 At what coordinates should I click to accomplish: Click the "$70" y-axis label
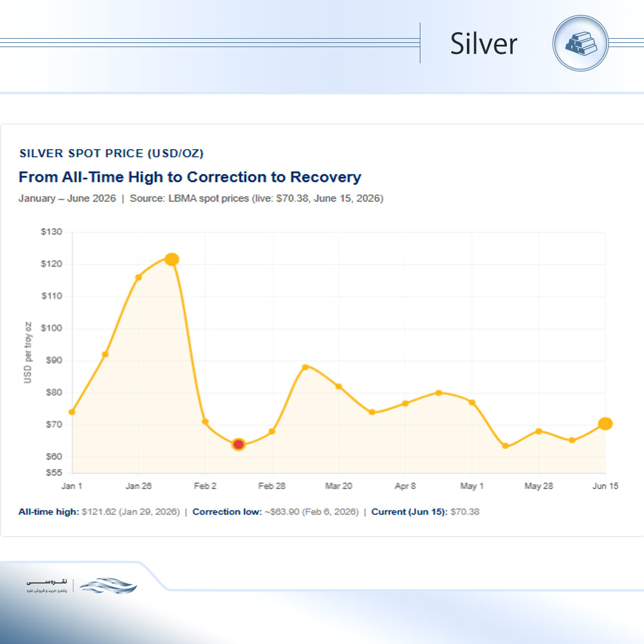[x=54, y=425]
